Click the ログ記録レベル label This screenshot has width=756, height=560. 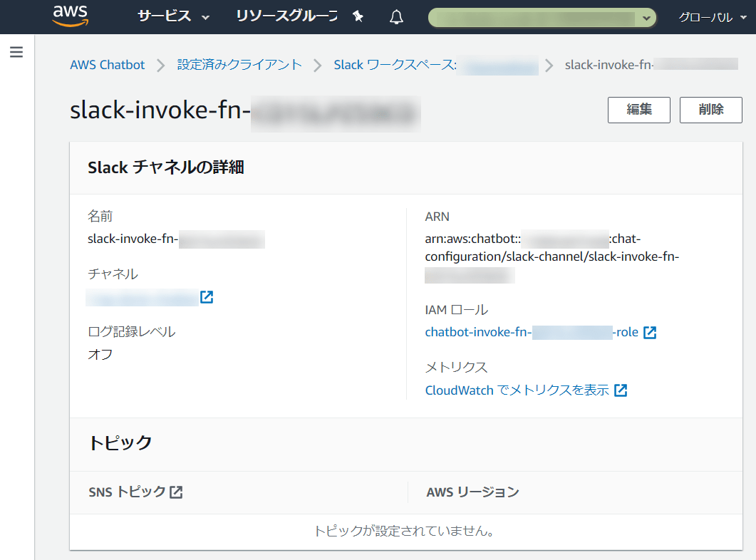pyautogui.click(x=131, y=331)
